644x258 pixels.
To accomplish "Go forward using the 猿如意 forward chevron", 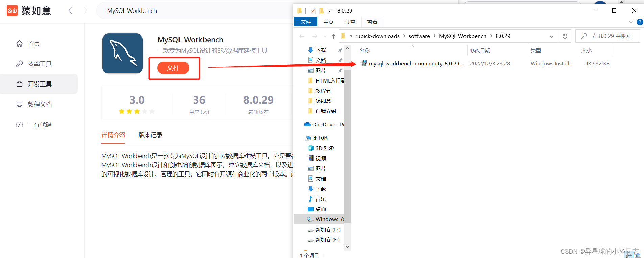I will point(85,10).
